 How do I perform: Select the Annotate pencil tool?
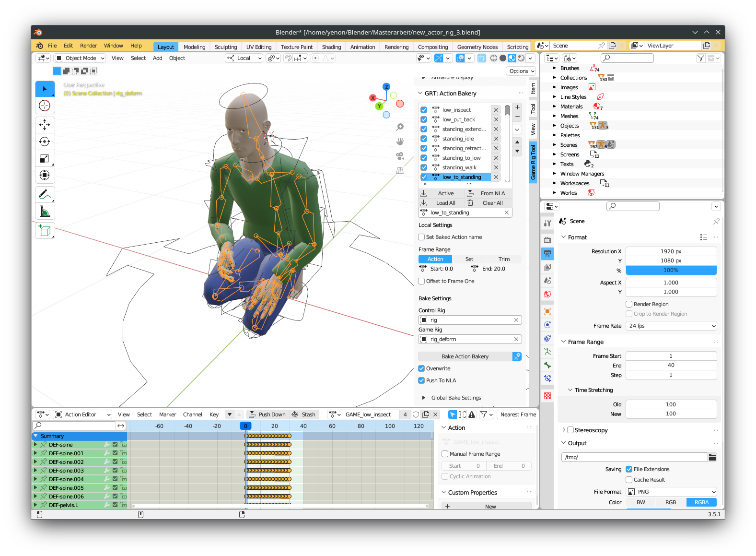45,195
